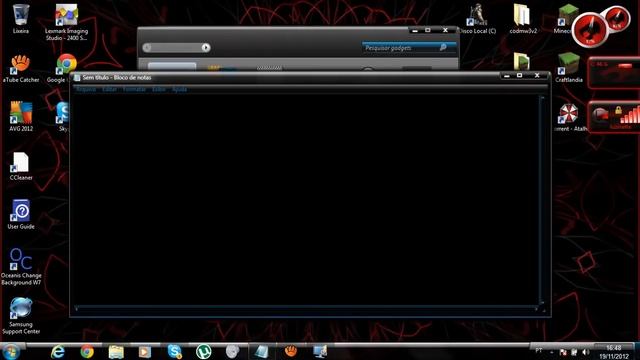Select the Lexmark Imaging Studio desktop icon
The width and height of the screenshot is (640, 360).
point(67,22)
